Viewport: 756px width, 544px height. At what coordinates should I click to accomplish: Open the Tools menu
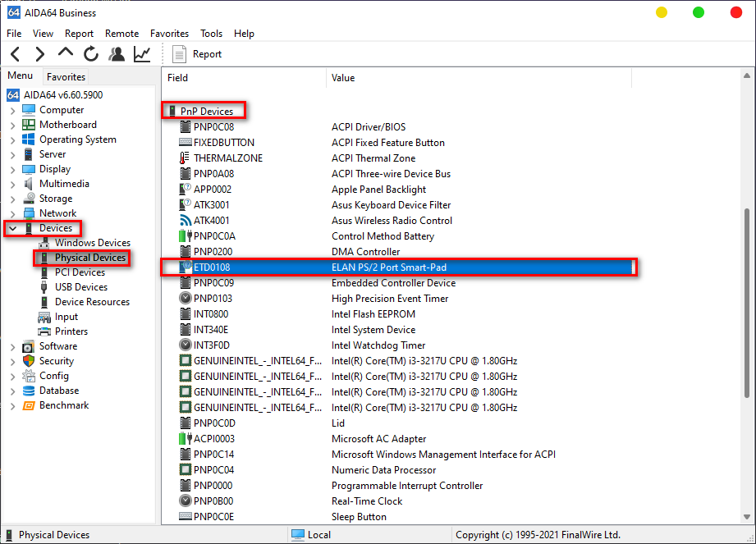211,34
